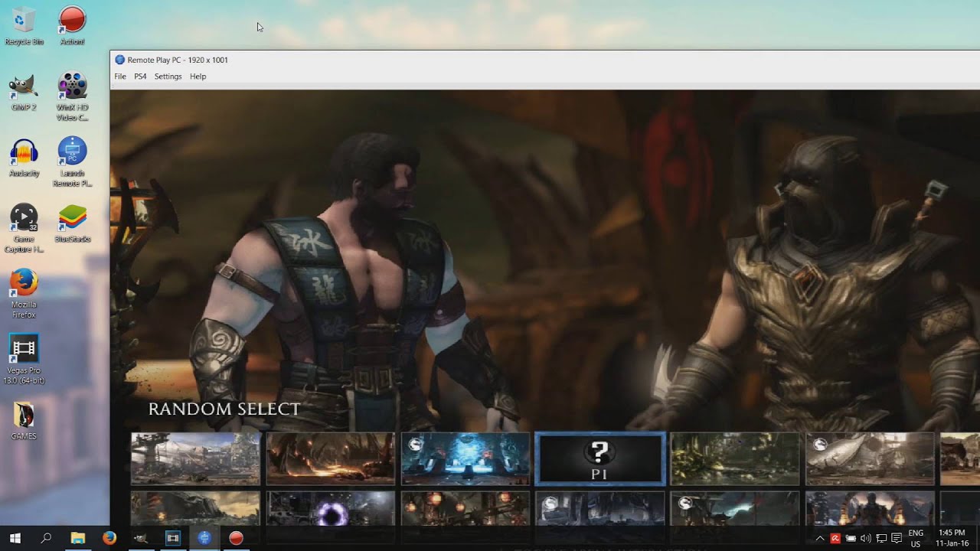Open the Mozilla Firefox desktop shortcut
980x551 pixels.
pyautogui.click(x=24, y=294)
